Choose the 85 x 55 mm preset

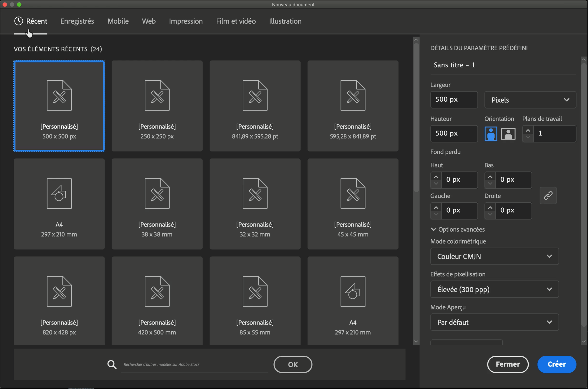click(x=255, y=301)
